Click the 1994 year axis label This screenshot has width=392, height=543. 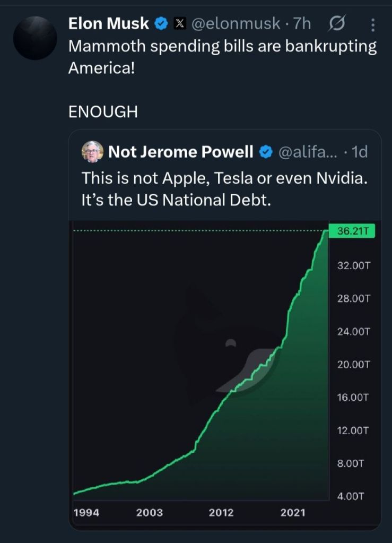tap(86, 513)
